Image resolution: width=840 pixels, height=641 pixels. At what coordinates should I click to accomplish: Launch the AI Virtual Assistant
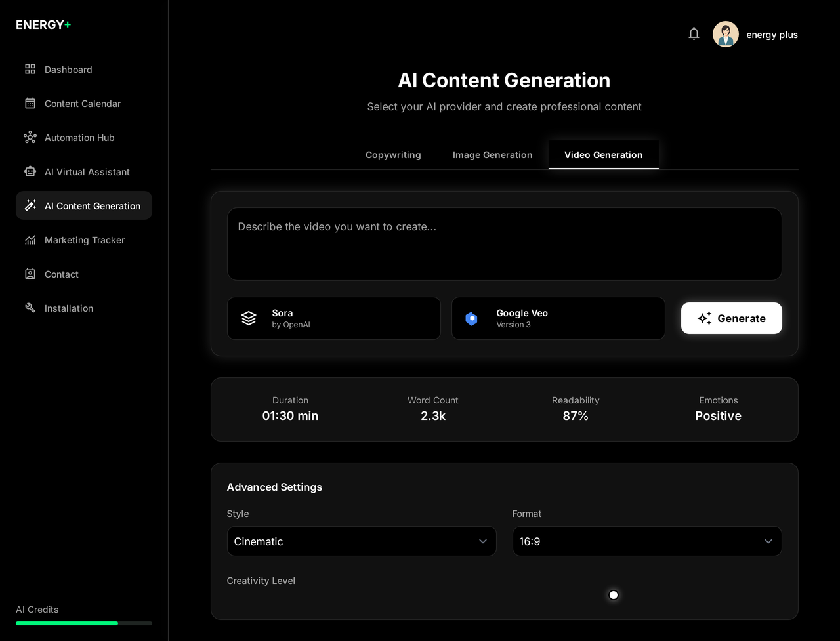point(87,171)
